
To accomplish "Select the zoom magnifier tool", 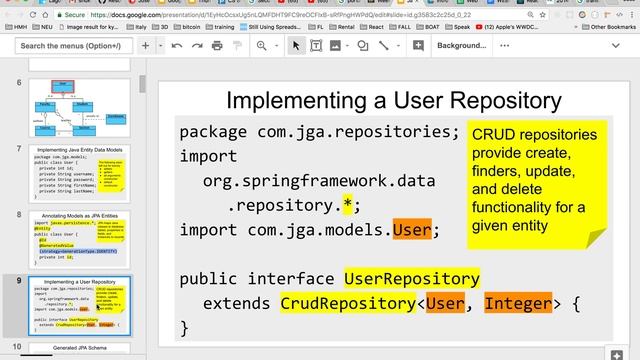I will point(262,46).
